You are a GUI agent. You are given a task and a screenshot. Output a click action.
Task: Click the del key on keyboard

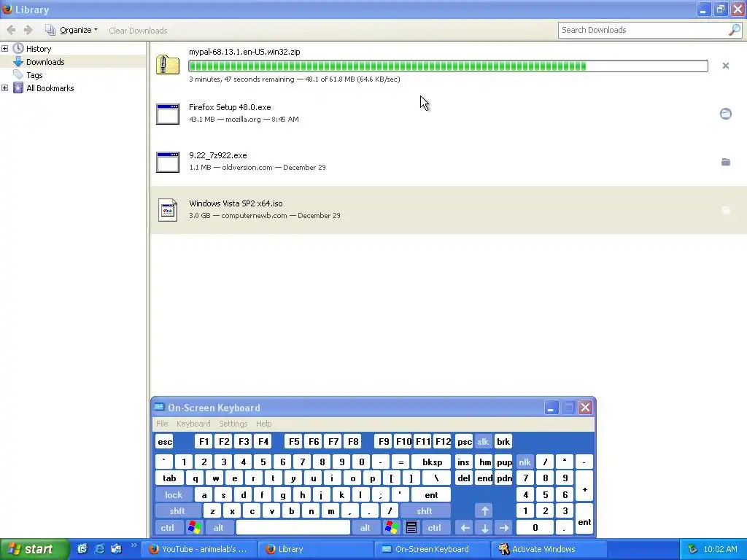[x=464, y=478]
